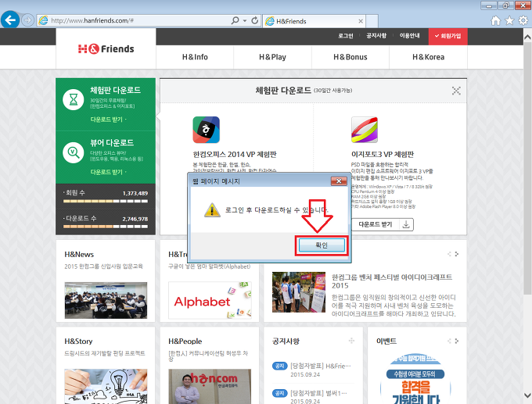Select the H&Friends browser tab

click(x=315, y=21)
